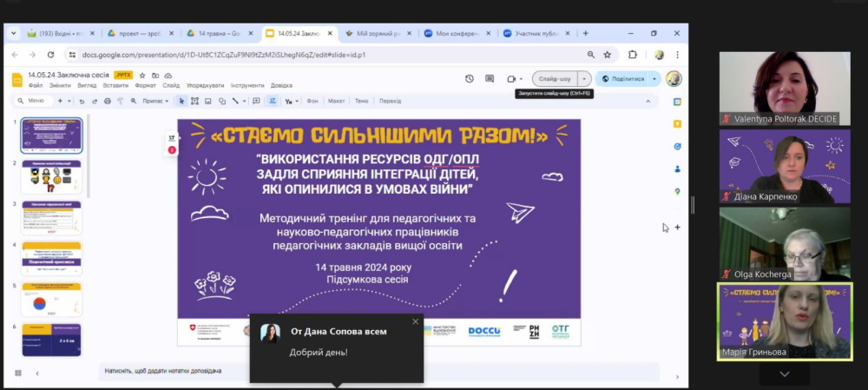This screenshot has width=868, height=390.
Task: Open the Формат menu
Action: pos(145,85)
